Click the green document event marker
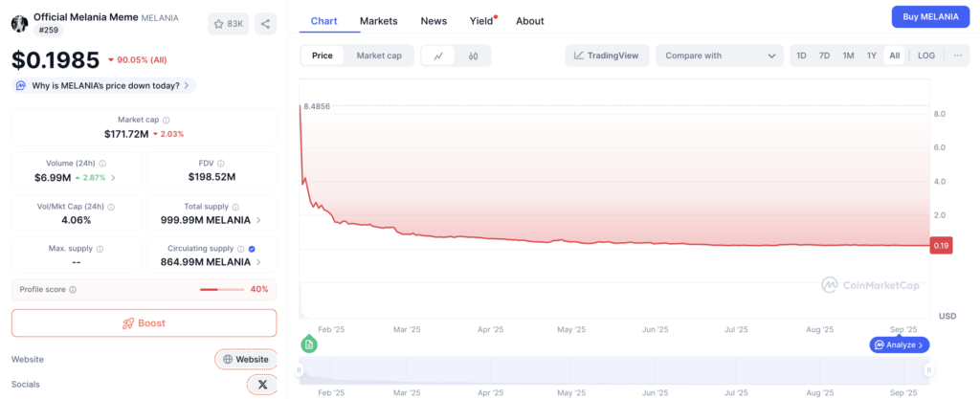Image resolution: width=980 pixels, height=399 pixels. point(308,344)
